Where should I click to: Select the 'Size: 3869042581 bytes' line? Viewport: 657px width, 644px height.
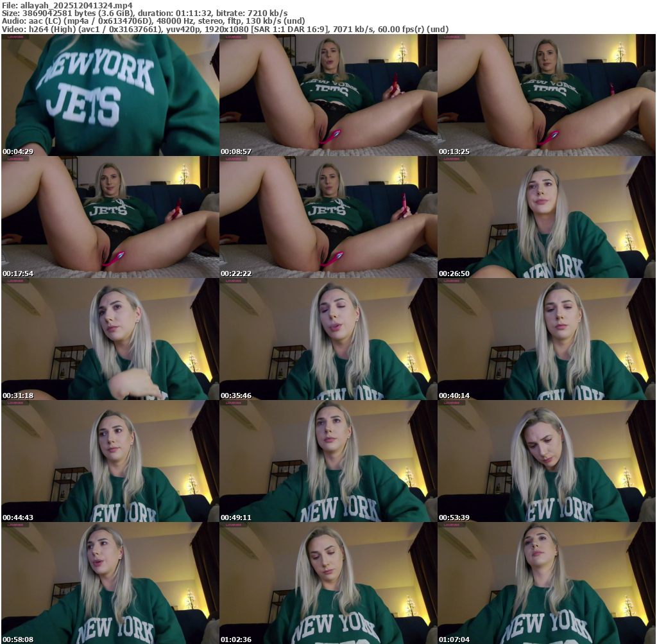144,13
